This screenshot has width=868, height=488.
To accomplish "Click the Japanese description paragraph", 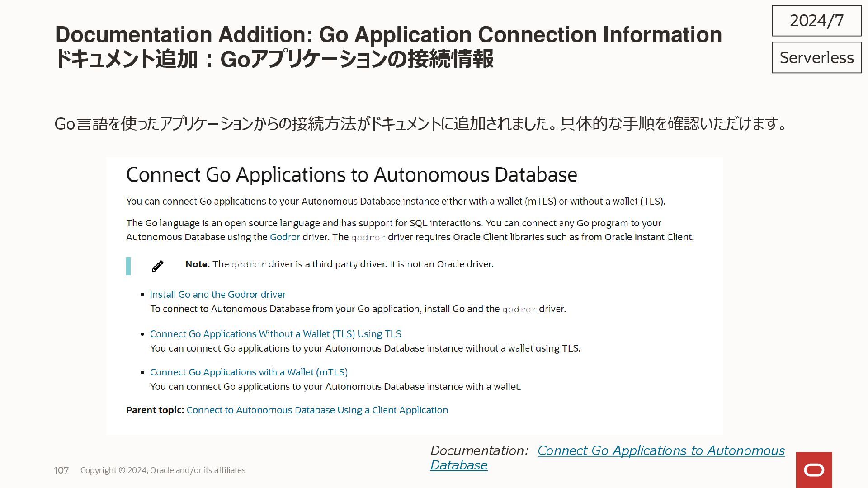I will click(420, 123).
